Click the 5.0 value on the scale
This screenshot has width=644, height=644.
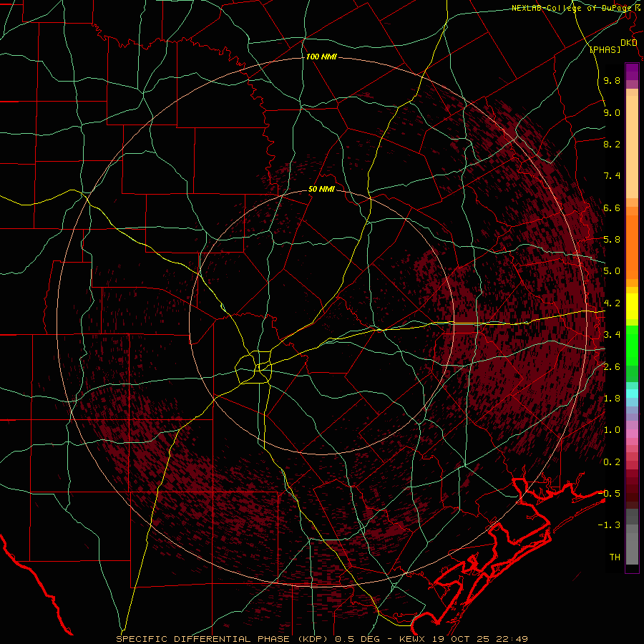612,271
